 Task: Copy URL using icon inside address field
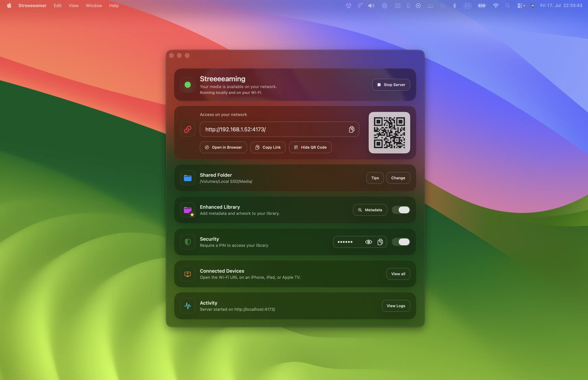[x=352, y=129]
